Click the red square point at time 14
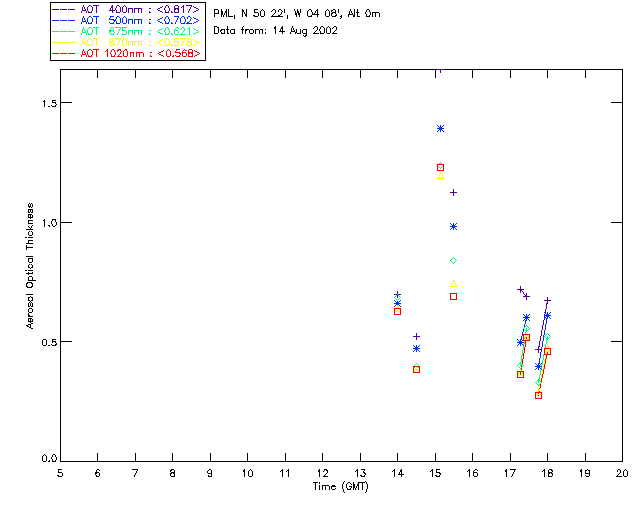Viewport: 640px width, 512px height. 398,312
